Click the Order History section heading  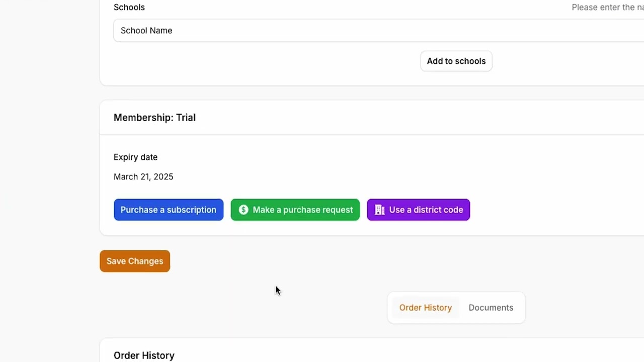pos(144,355)
